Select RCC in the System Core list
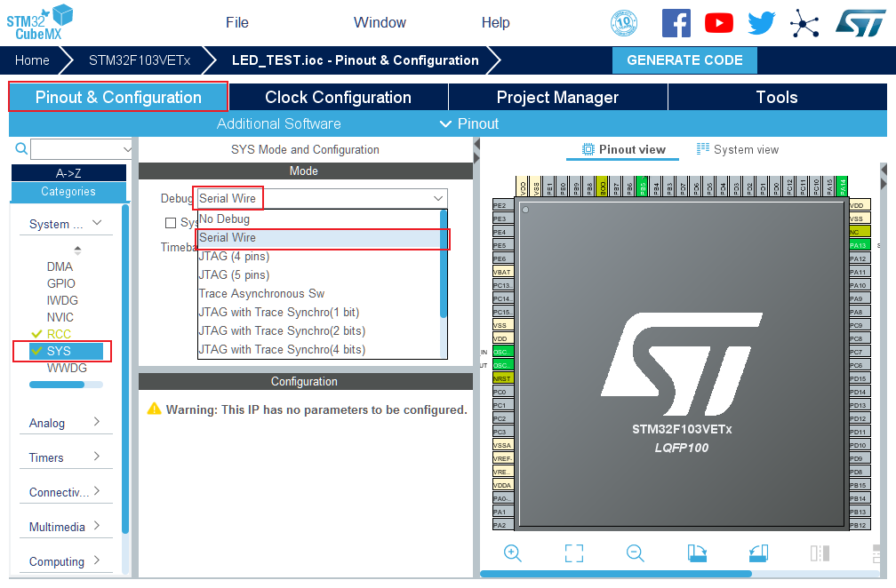 (59, 334)
